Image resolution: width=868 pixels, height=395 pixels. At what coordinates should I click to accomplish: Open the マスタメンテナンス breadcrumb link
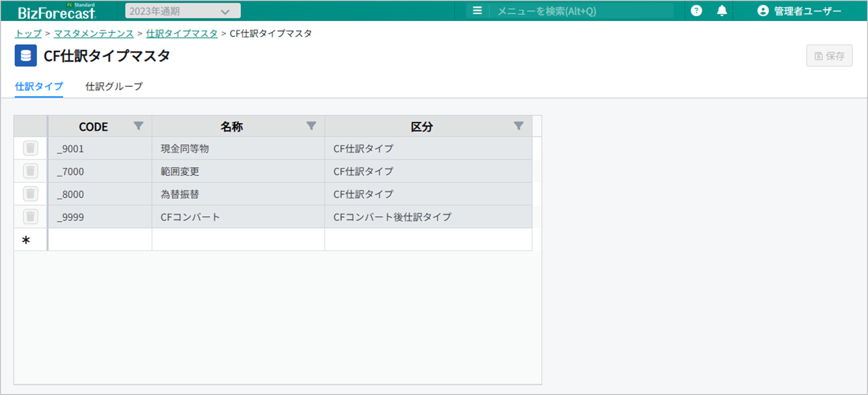pos(93,34)
